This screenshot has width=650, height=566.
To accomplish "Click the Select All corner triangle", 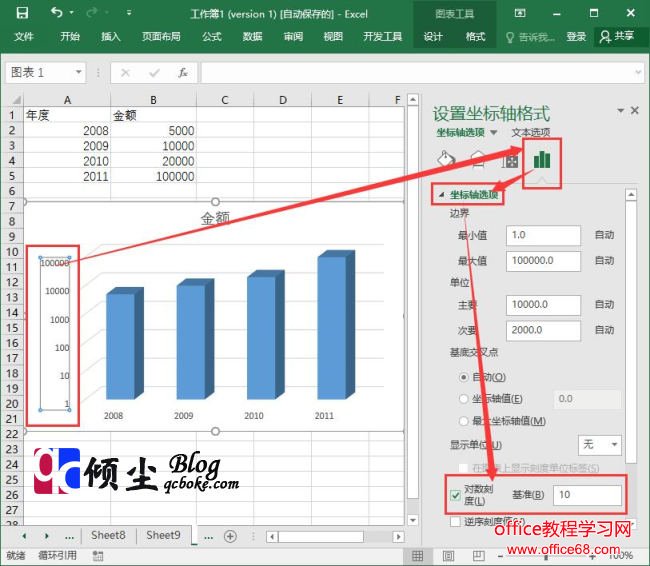I will click(x=16, y=100).
